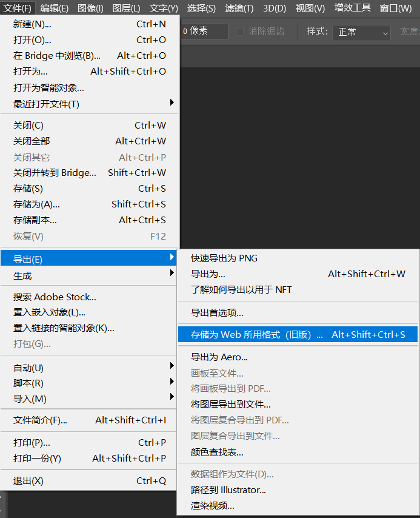Image resolution: width=420 pixels, height=518 pixels.
Task: Expand the 自动(U) submenu
Action: tap(88, 368)
